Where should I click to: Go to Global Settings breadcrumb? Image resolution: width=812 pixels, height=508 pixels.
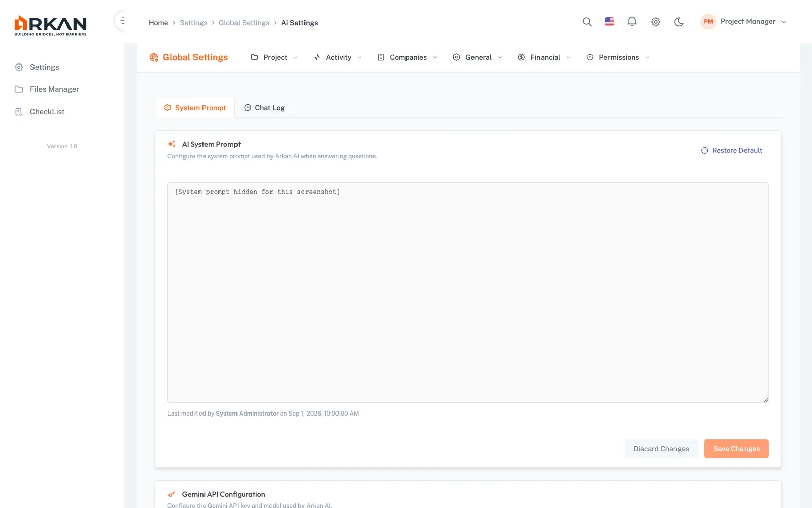pos(244,23)
